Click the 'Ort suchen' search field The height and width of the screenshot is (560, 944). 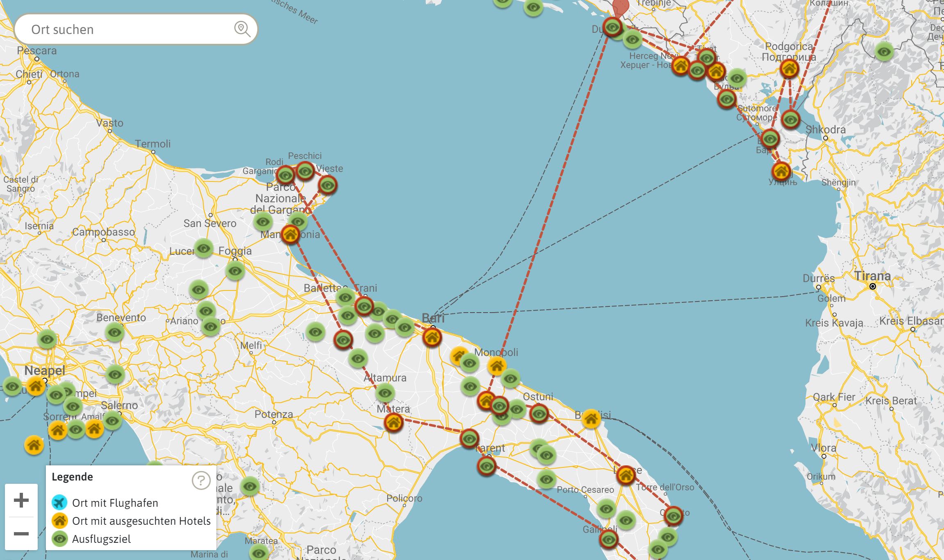pyautogui.click(x=135, y=29)
